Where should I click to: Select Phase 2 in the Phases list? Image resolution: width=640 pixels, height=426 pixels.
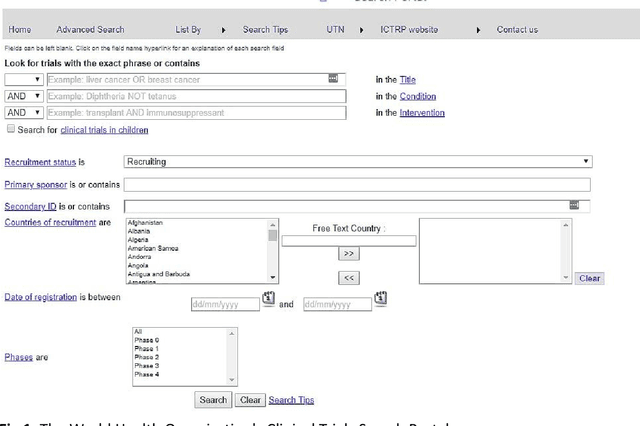coord(146,357)
